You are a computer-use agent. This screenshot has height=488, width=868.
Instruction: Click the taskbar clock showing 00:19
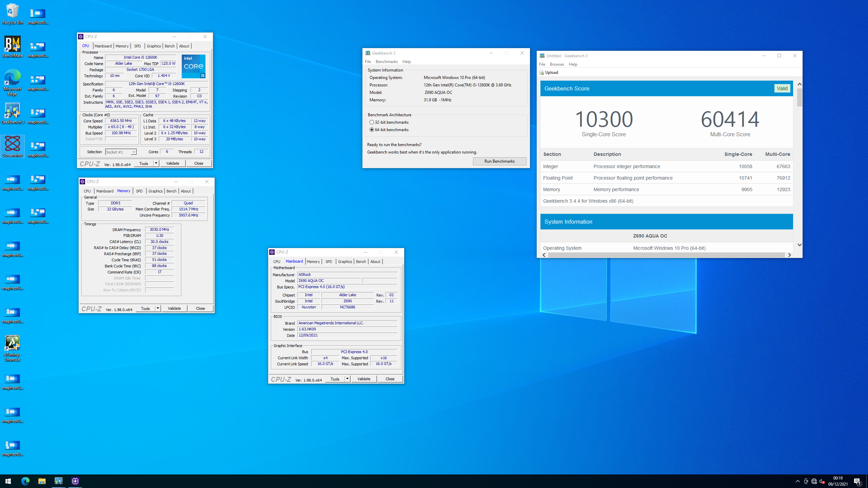coord(838,481)
